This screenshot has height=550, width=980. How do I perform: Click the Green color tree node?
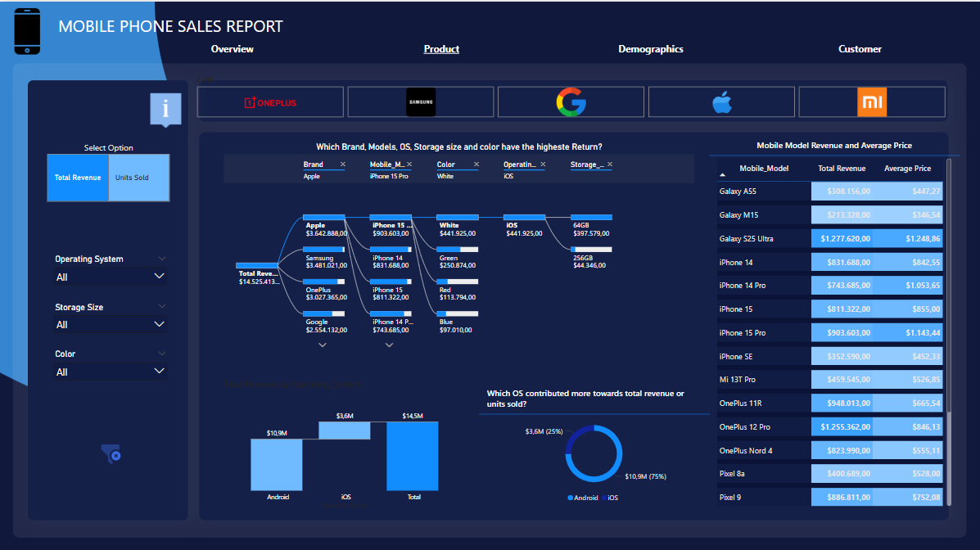[x=458, y=258]
